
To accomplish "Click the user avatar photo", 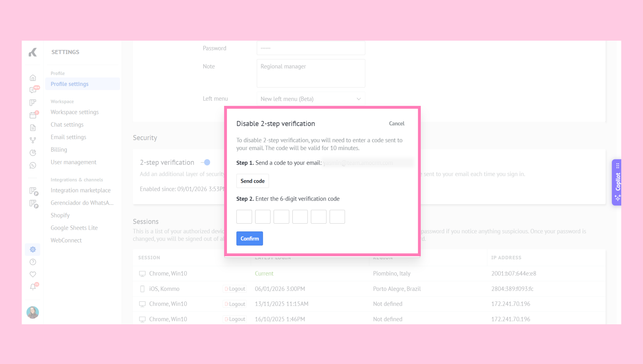I will click(33, 312).
